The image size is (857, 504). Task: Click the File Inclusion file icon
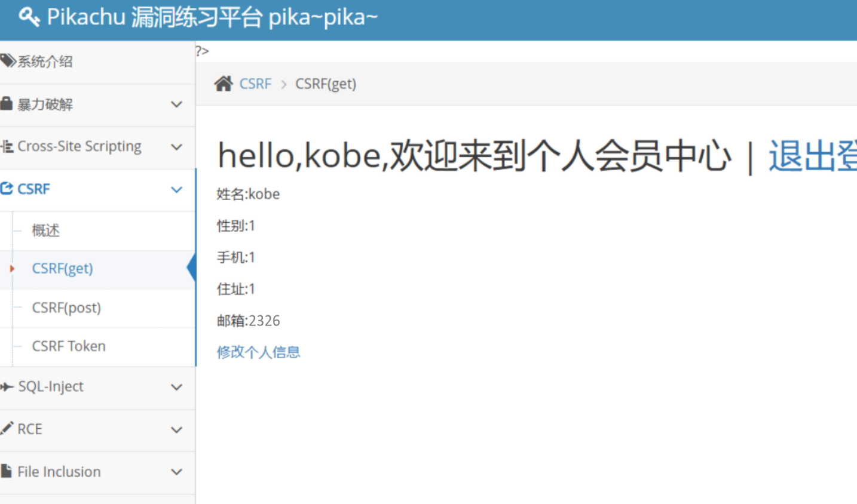click(x=7, y=471)
